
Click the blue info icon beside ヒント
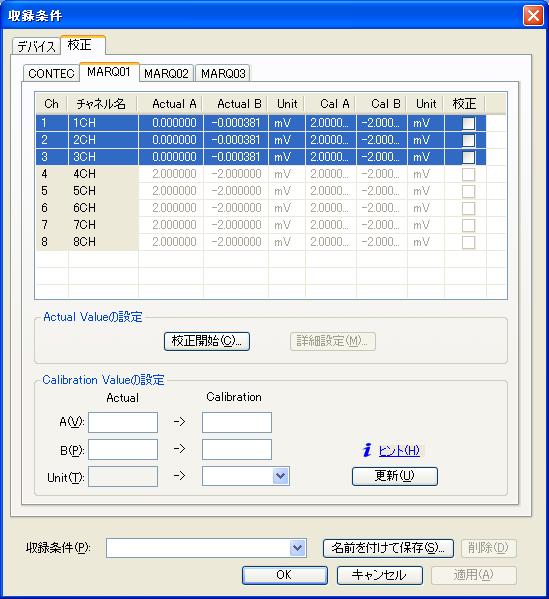(x=367, y=450)
